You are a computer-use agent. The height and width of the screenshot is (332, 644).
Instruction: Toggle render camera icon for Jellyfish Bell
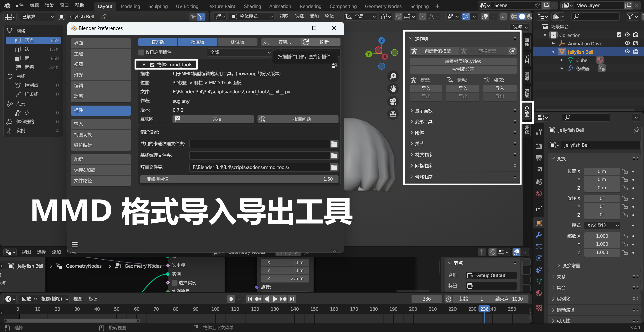(636, 52)
